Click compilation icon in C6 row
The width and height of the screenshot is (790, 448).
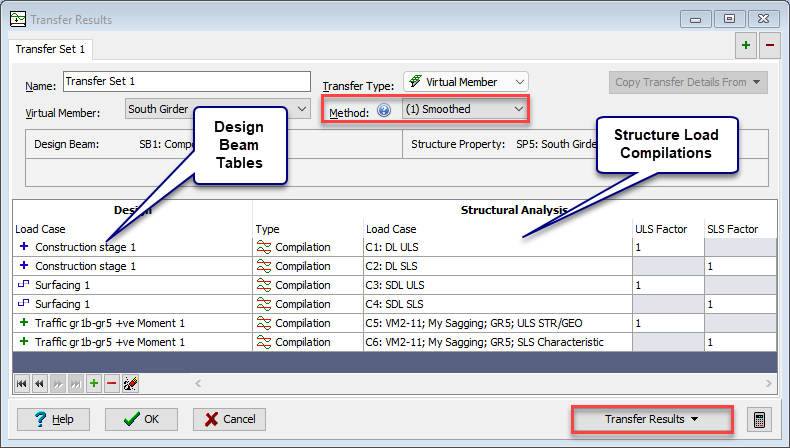coord(264,342)
